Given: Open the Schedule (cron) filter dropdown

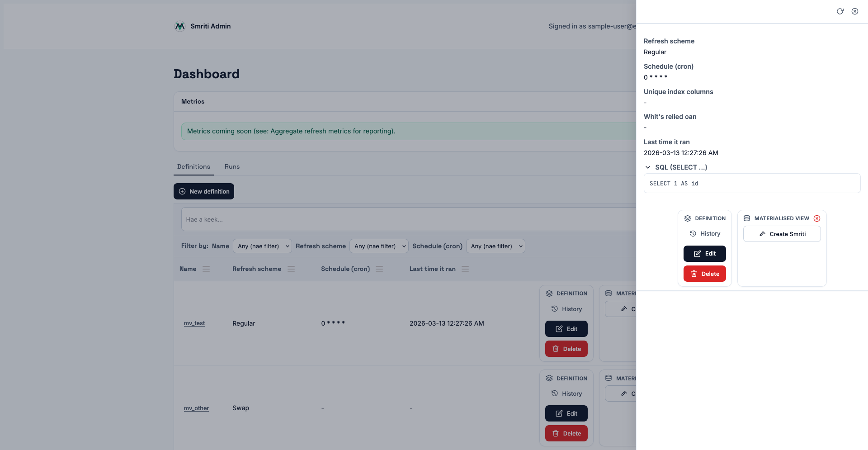Looking at the screenshot, I should coord(495,246).
